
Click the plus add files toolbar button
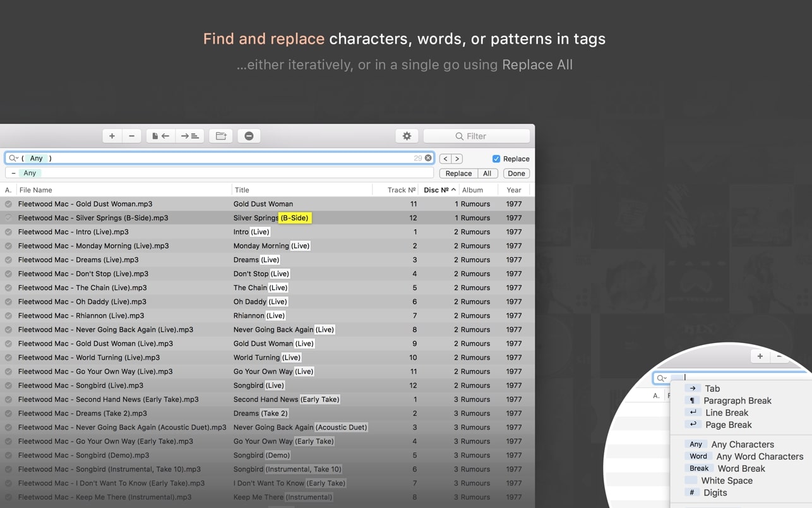point(112,136)
